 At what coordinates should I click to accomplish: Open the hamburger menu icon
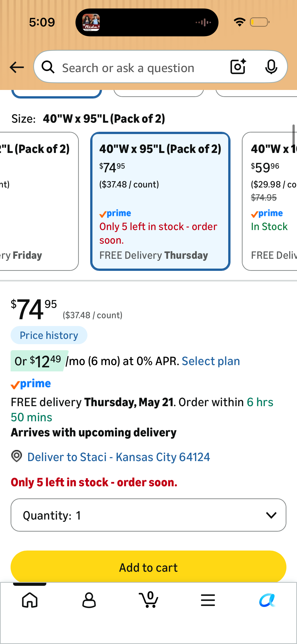[x=208, y=600]
